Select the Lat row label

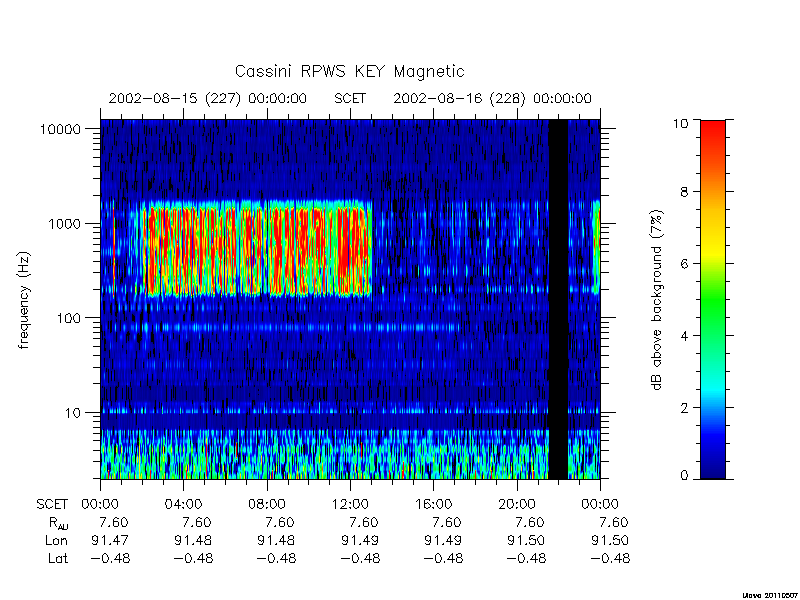pos(58,559)
